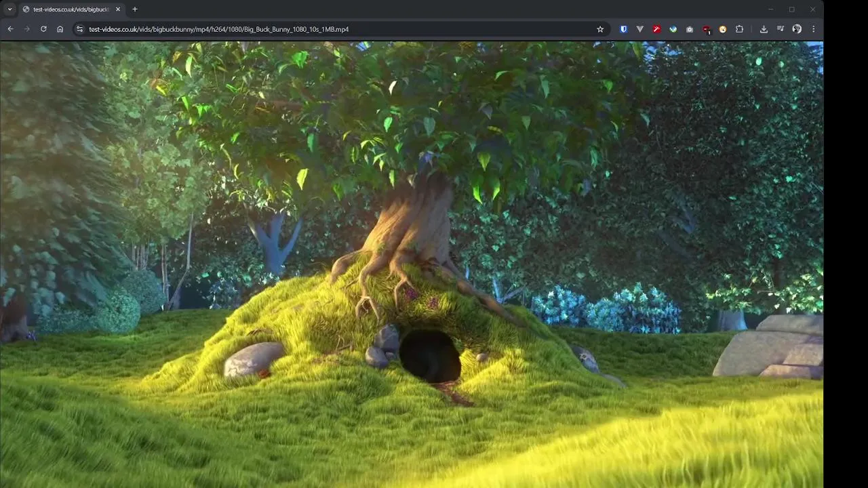Open the blue-green globe extension

[x=673, y=29]
